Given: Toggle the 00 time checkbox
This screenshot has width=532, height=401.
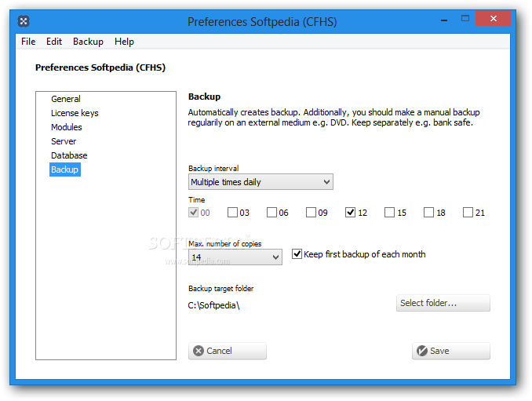Looking at the screenshot, I should [x=193, y=213].
